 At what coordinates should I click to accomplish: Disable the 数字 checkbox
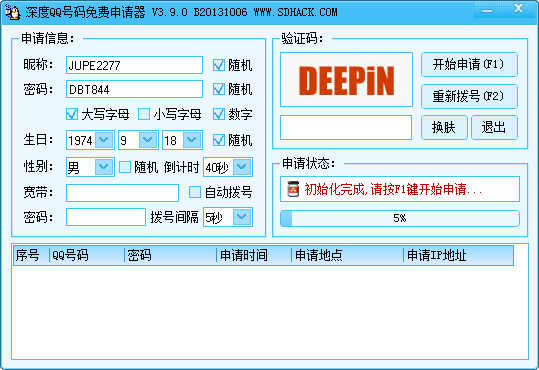(x=219, y=114)
